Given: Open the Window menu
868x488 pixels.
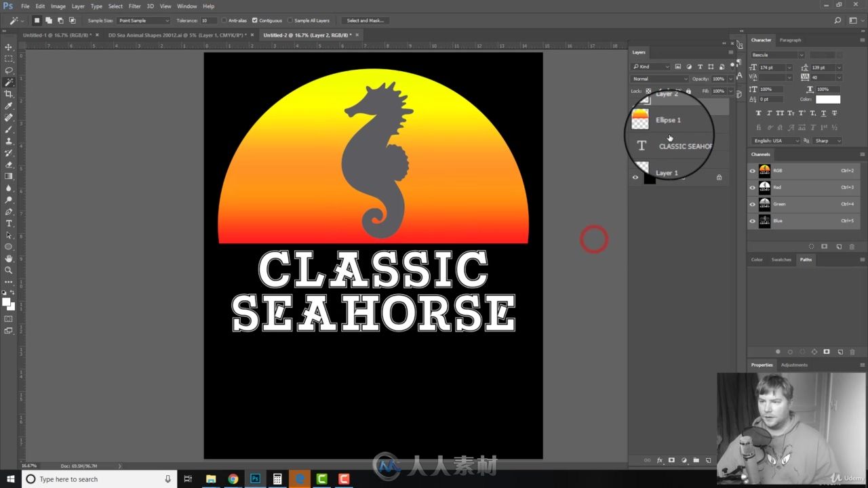Looking at the screenshot, I should [x=186, y=6].
